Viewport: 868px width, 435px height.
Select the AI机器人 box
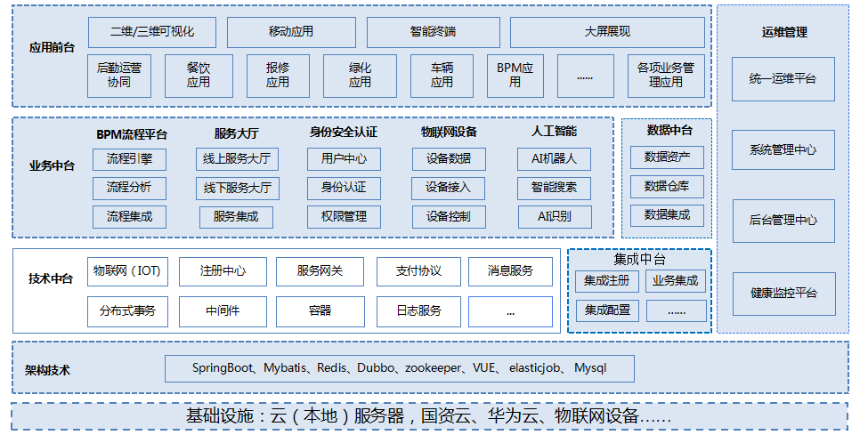554,160
